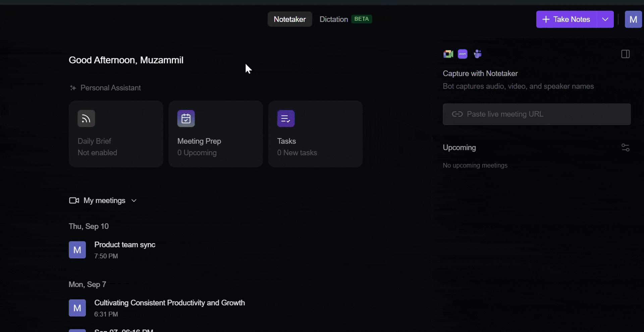Open the M profile avatar menu
The width and height of the screenshot is (644, 332).
pos(633,19)
